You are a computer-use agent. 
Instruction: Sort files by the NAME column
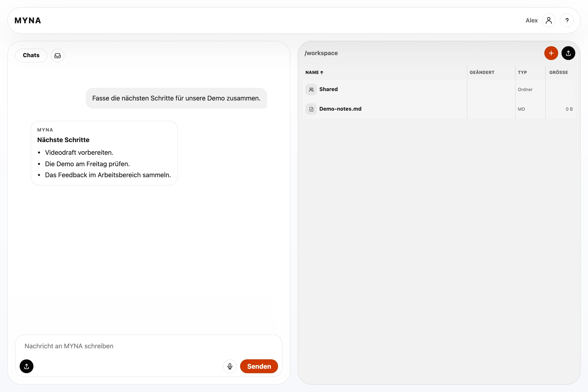coord(314,72)
